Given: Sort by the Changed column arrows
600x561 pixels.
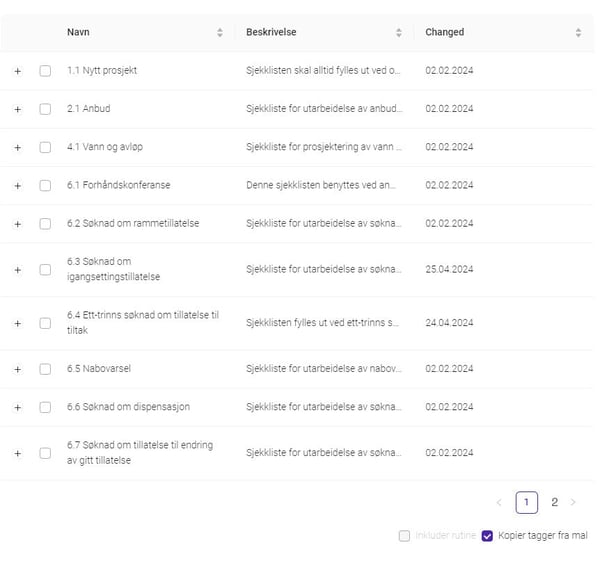Looking at the screenshot, I should pos(578,33).
